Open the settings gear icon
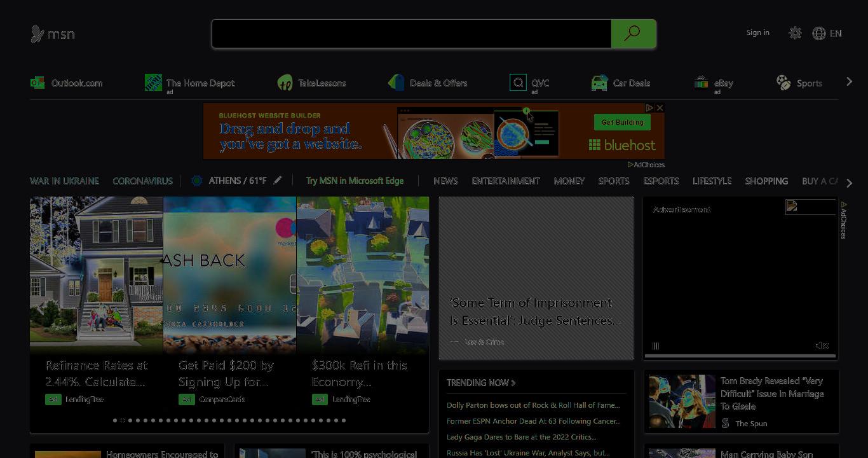868x458 pixels. click(x=795, y=33)
